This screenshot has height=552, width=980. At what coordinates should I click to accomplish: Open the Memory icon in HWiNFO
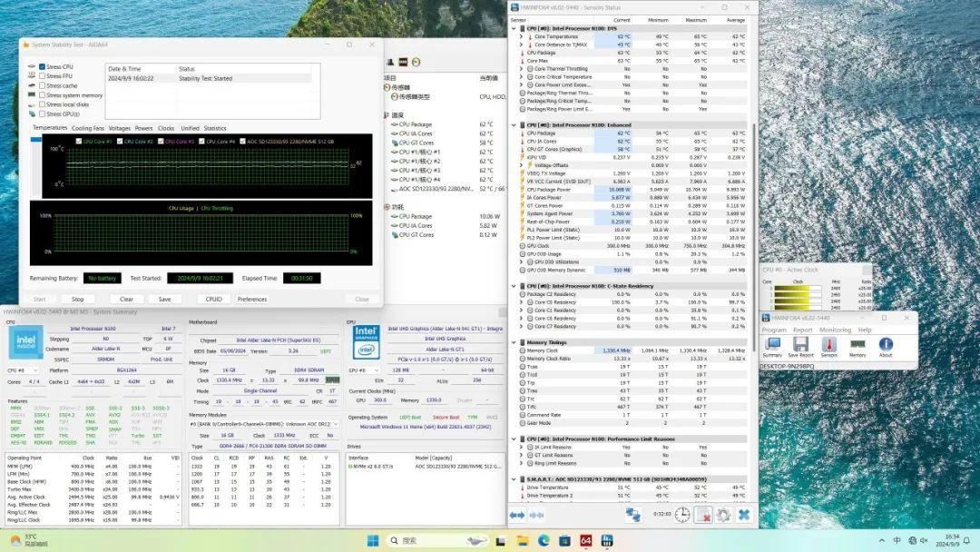(x=857, y=346)
